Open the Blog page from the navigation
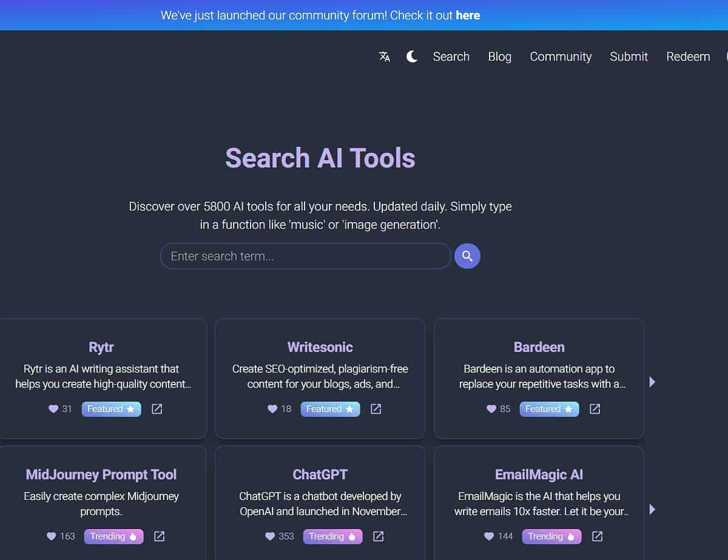Image resolution: width=728 pixels, height=560 pixels. (x=499, y=56)
